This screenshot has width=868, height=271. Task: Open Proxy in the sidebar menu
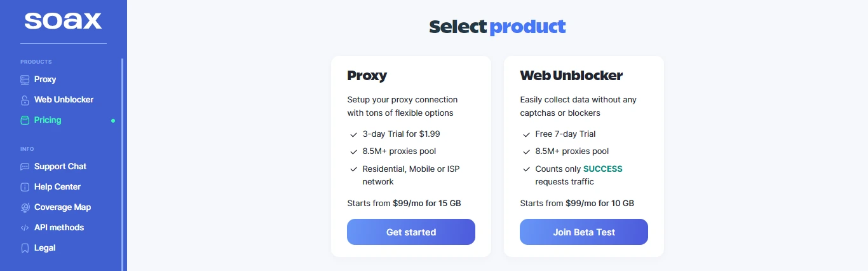[45, 80]
